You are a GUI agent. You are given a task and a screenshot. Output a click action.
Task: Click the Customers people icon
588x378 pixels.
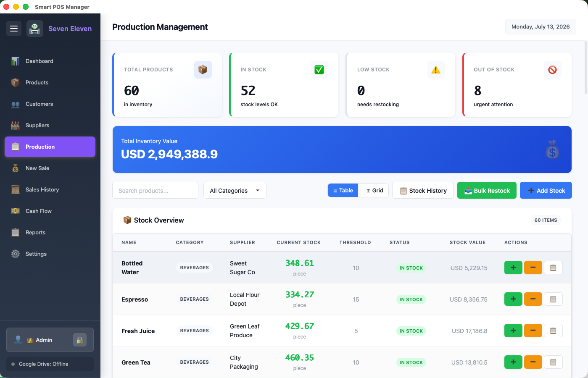[x=16, y=104]
